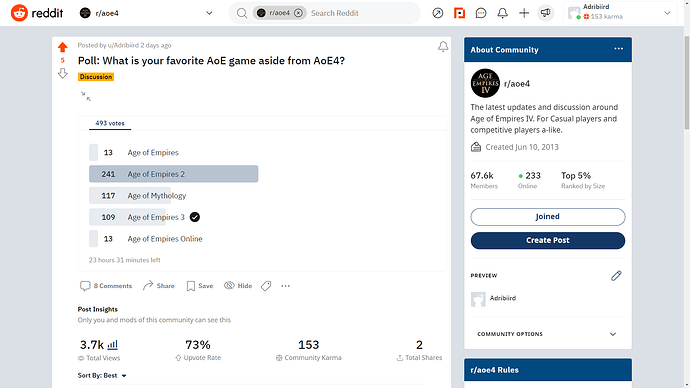Remove the r/aoe4 search filter chip
This screenshot has height=388, width=690.
(298, 13)
